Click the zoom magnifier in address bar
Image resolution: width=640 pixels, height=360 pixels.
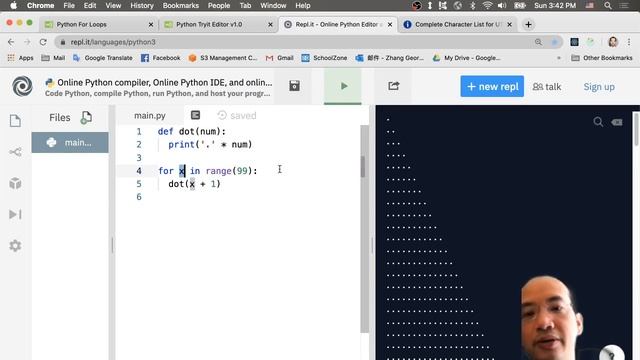click(538, 42)
